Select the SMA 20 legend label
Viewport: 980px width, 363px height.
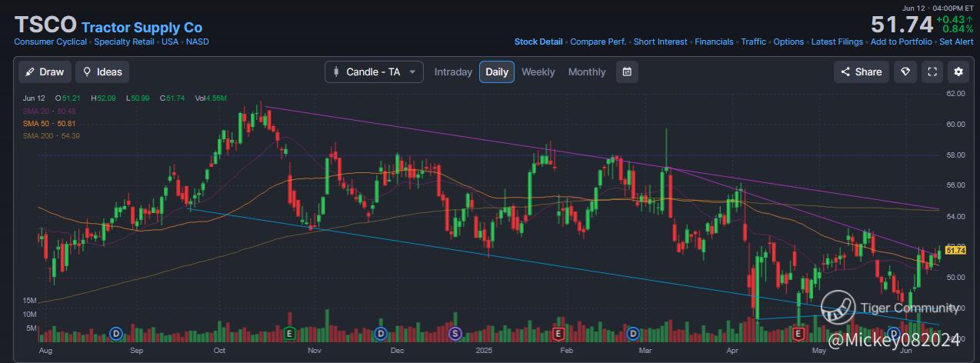[49, 111]
